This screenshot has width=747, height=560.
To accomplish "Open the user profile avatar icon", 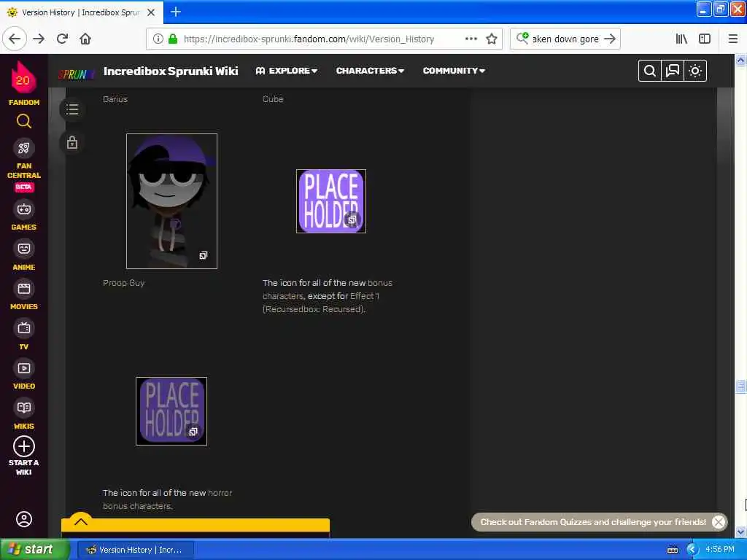I will pyautogui.click(x=24, y=519).
